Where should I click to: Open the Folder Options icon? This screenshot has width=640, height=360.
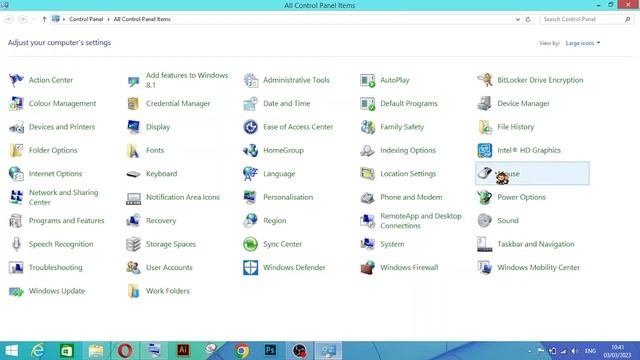16,151
